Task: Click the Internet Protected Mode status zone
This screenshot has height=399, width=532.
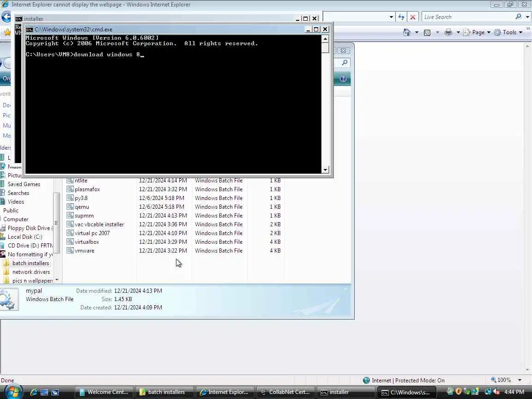Action: click(404, 381)
